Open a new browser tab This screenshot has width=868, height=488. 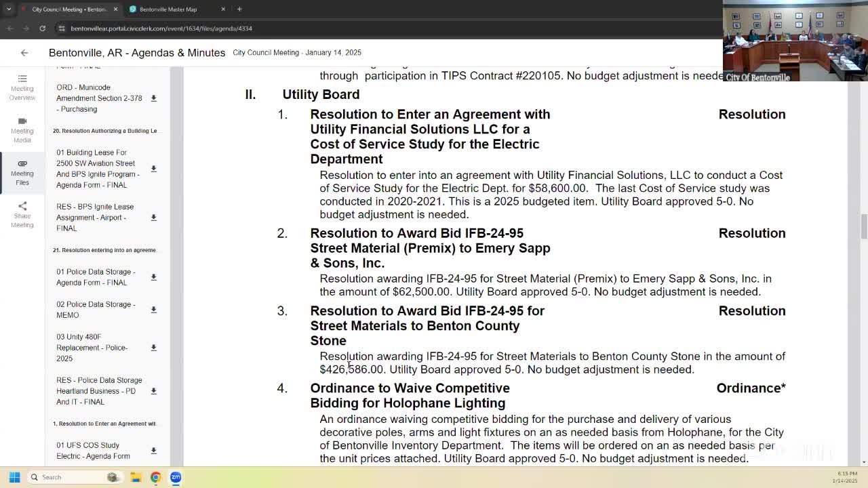click(239, 9)
